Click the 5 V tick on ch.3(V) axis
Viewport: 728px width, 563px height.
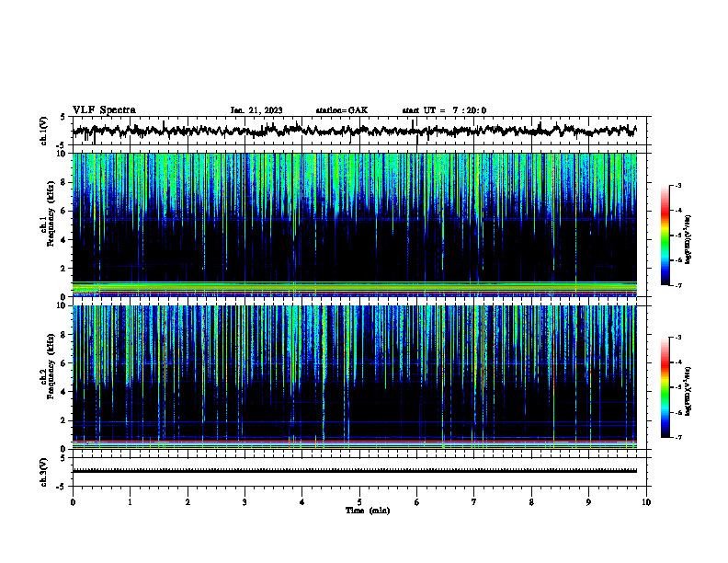(x=63, y=458)
